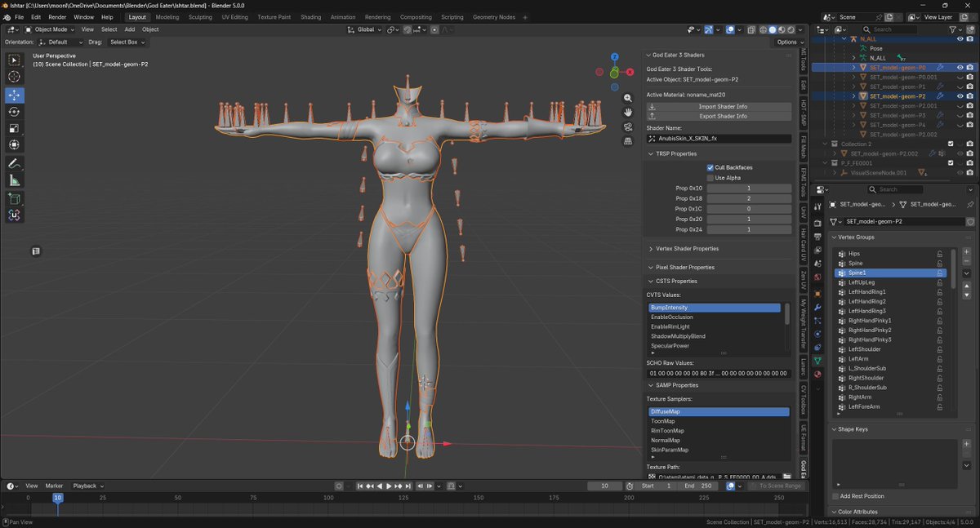The height and width of the screenshot is (528, 980).
Task: Hide SET_model-geom-P2 with its eye icon
Action: click(x=960, y=95)
